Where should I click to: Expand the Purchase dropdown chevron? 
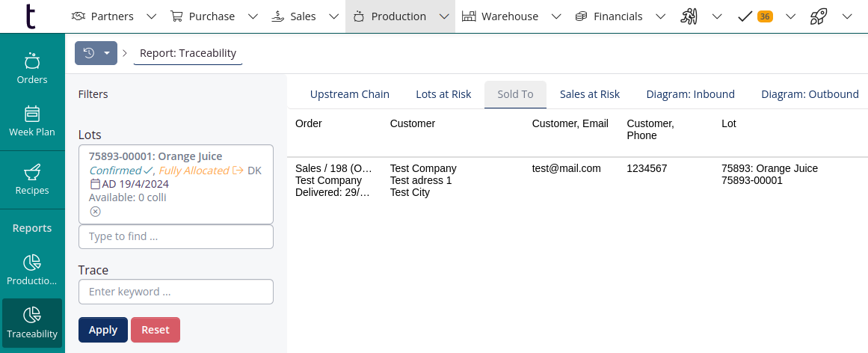[253, 16]
